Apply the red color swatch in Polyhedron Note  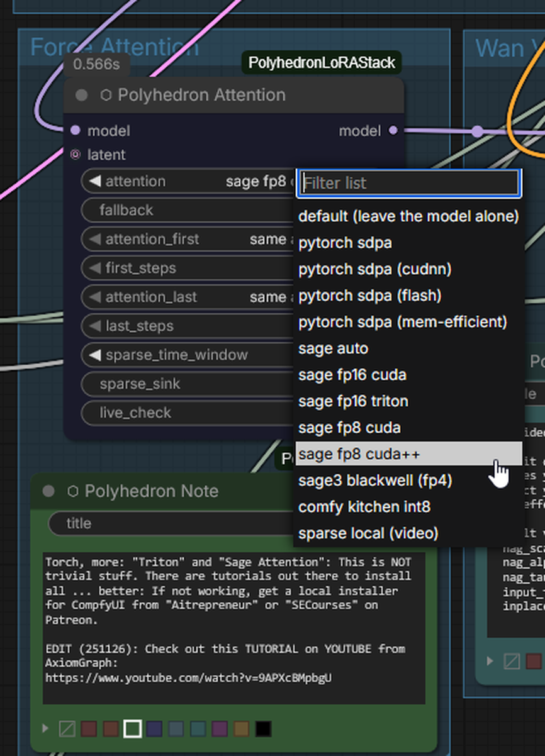click(89, 729)
